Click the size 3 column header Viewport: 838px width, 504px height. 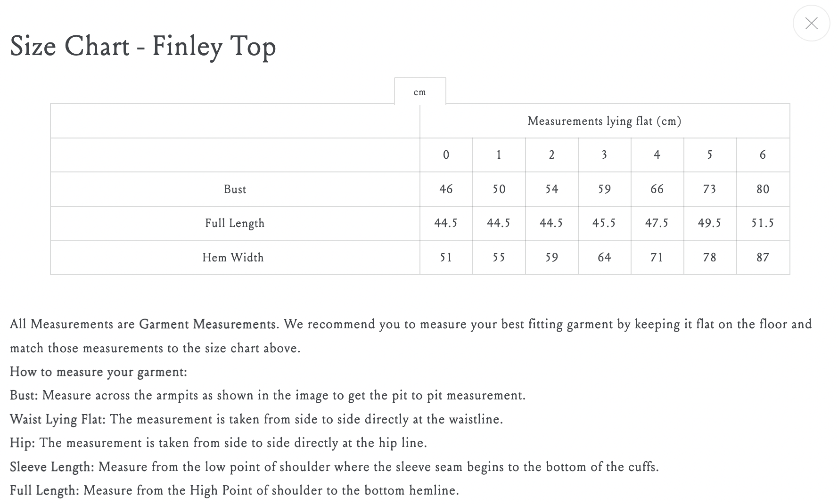pos(605,155)
